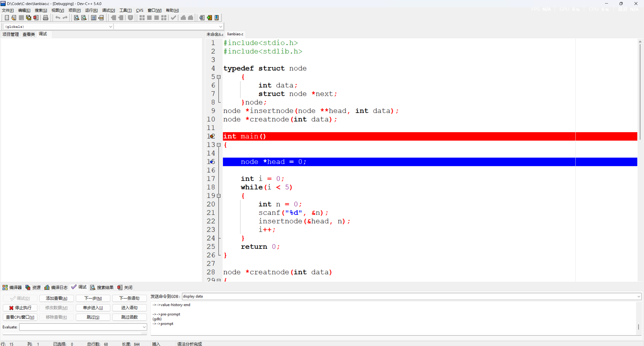Screen dimensions: 644x346
Task: Open the 运行[R] menu
Action: [91, 10]
